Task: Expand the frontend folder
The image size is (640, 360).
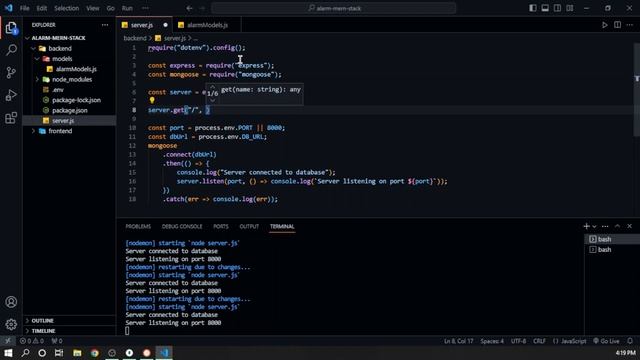Action: 33,131
